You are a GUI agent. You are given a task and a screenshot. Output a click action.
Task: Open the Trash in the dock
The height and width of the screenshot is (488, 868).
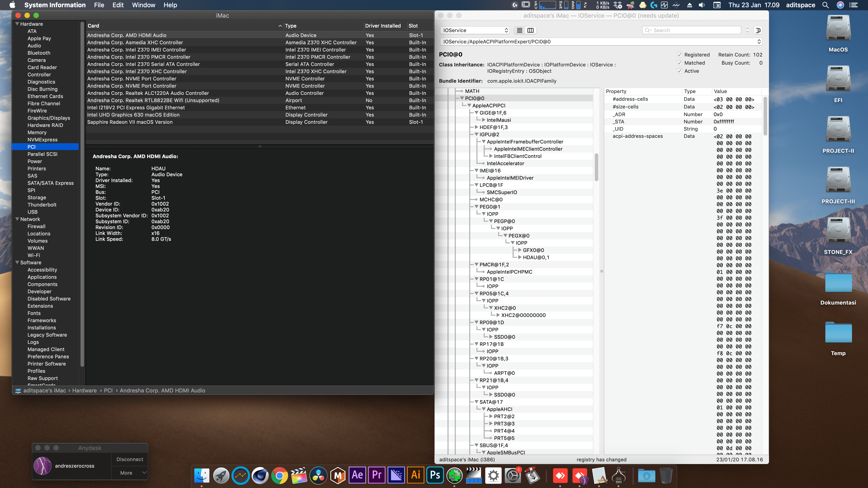(666, 475)
